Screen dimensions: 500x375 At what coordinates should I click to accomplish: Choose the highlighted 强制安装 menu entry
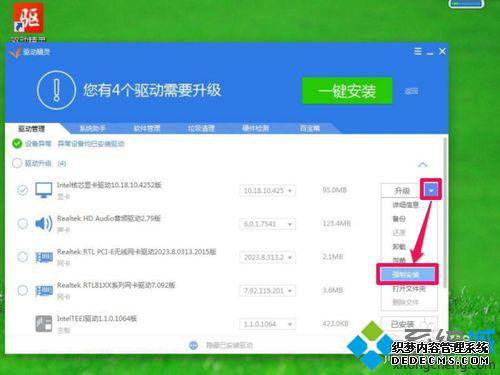[x=407, y=274]
